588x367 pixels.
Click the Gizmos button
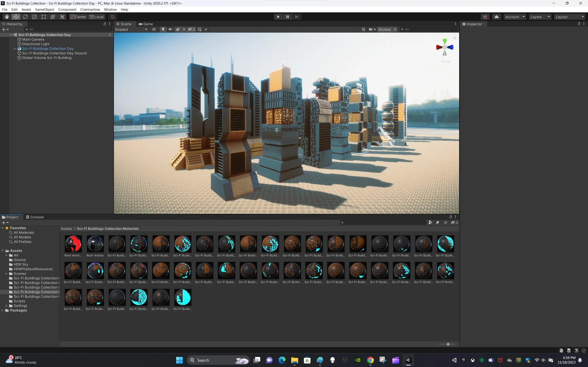(x=384, y=29)
